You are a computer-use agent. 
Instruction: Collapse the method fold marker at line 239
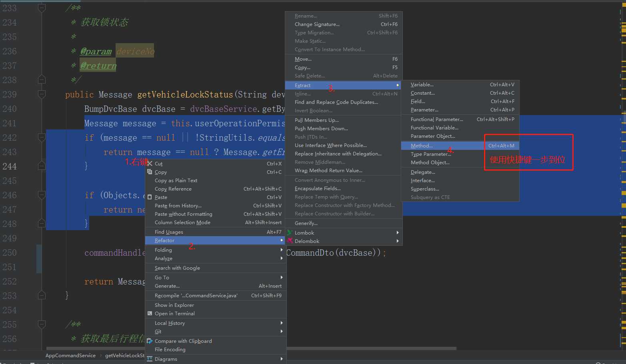(x=42, y=94)
